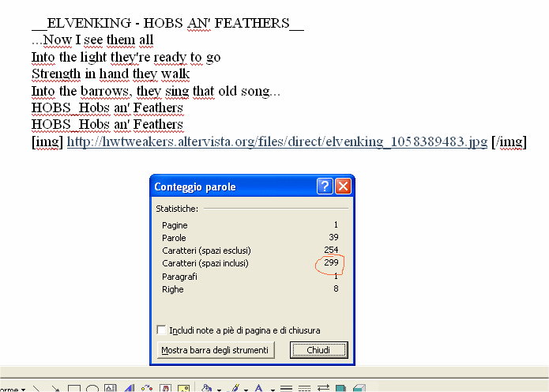Open Shadow Style options
The height and width of the screenshot is (392, 549).
(340, 388)
